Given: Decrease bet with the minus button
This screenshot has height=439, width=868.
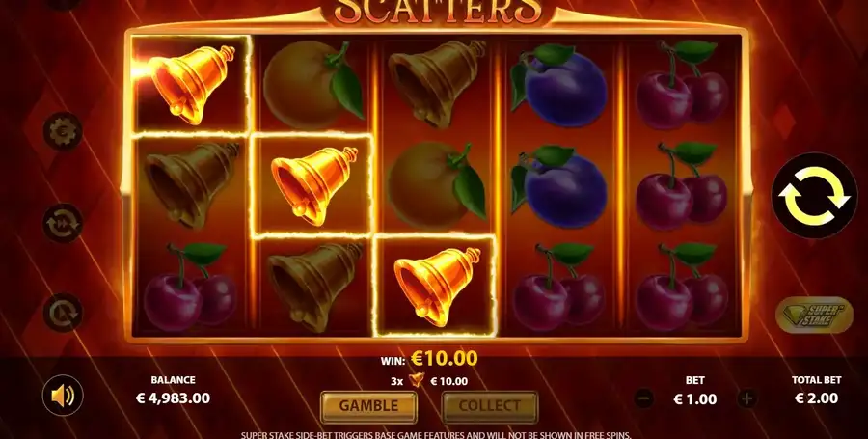Looking at the screenshot, I should click(x=643, y=398).
